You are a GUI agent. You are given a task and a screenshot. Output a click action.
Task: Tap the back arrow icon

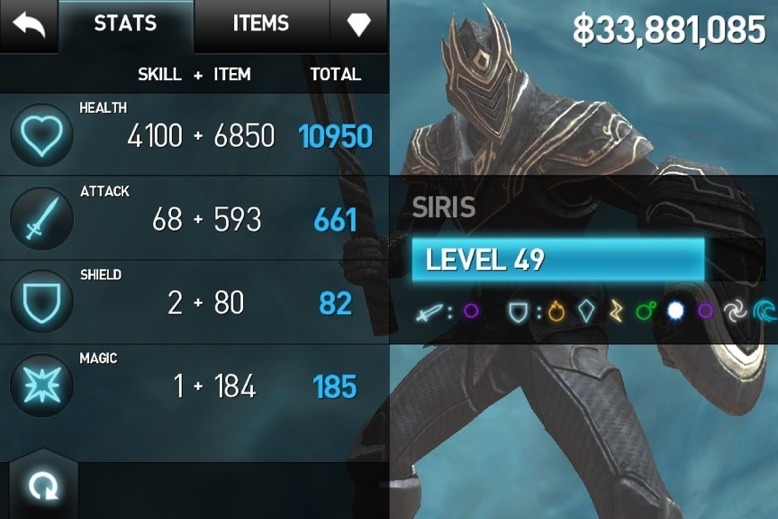click(x=29, y=25)
